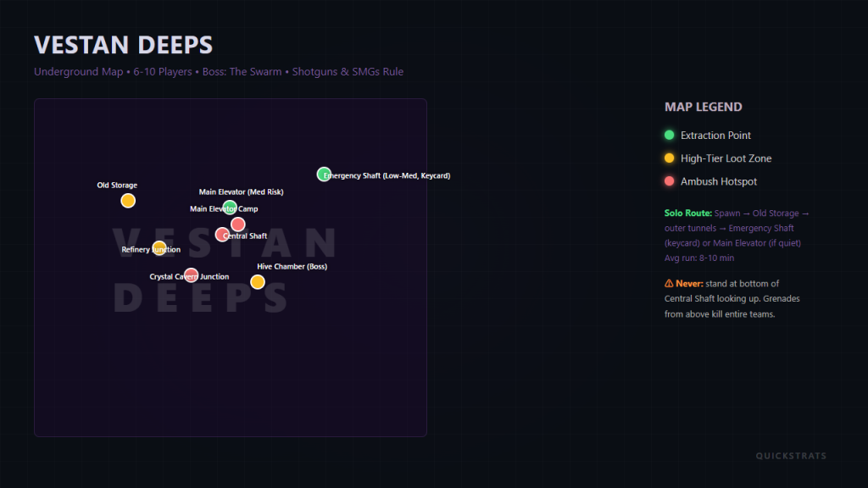Click "from above kill entire teams." line

[x=720, y=313]
